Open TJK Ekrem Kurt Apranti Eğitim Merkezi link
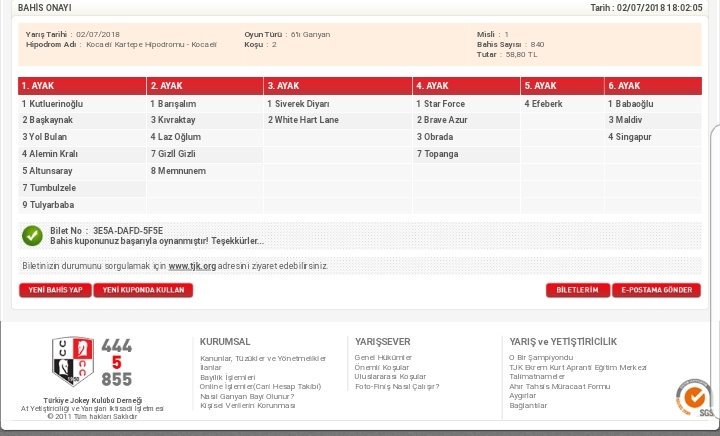Viewport: 720px width, 436px height. click(578, 368)
